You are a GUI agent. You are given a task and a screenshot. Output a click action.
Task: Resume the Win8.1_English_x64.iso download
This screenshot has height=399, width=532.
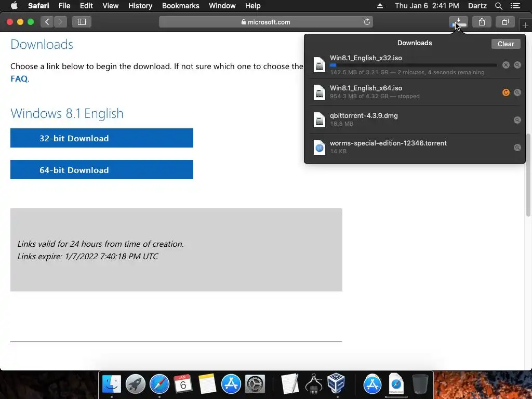506,92
